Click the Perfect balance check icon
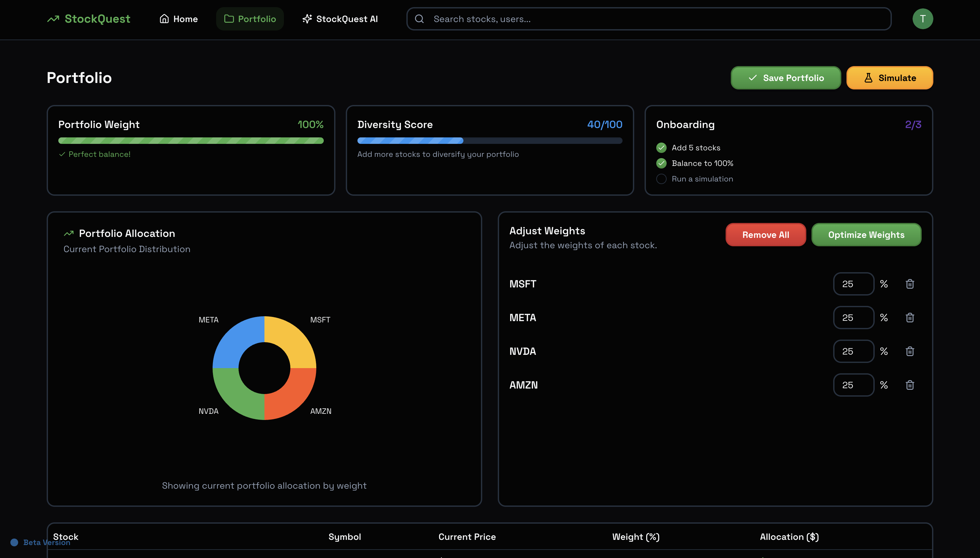Viewport: 980px width, 558px height. point(62,154)
